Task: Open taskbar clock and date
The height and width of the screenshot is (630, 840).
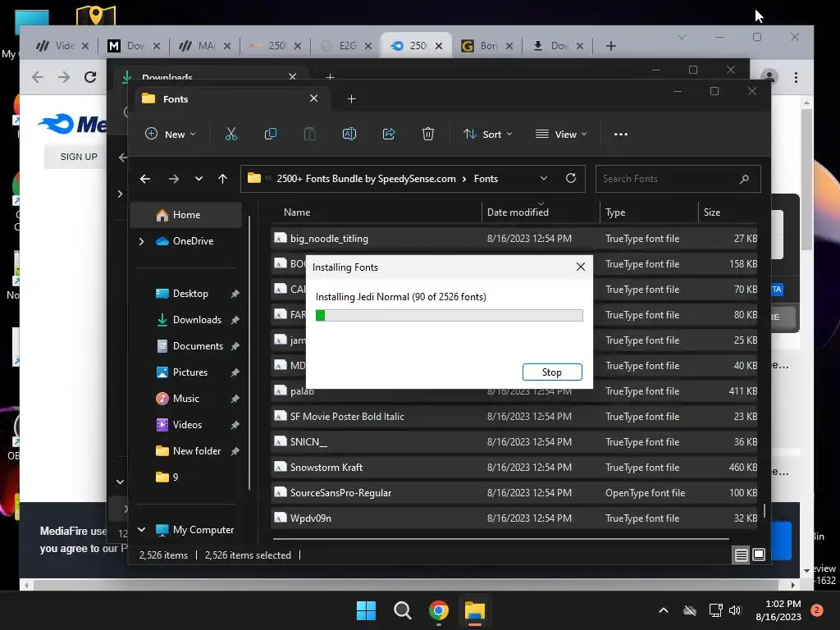Action: (x=778, y=610)
